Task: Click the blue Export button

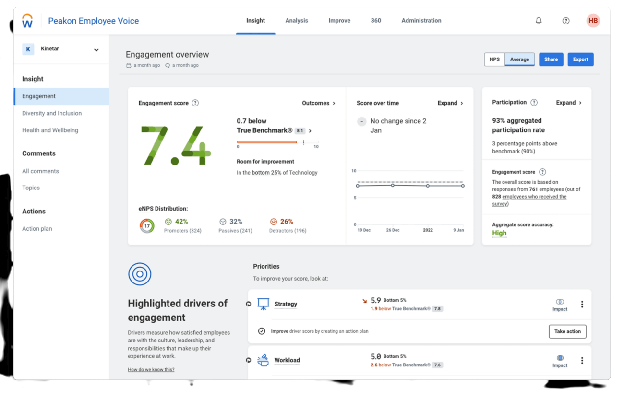Action: 580,59
